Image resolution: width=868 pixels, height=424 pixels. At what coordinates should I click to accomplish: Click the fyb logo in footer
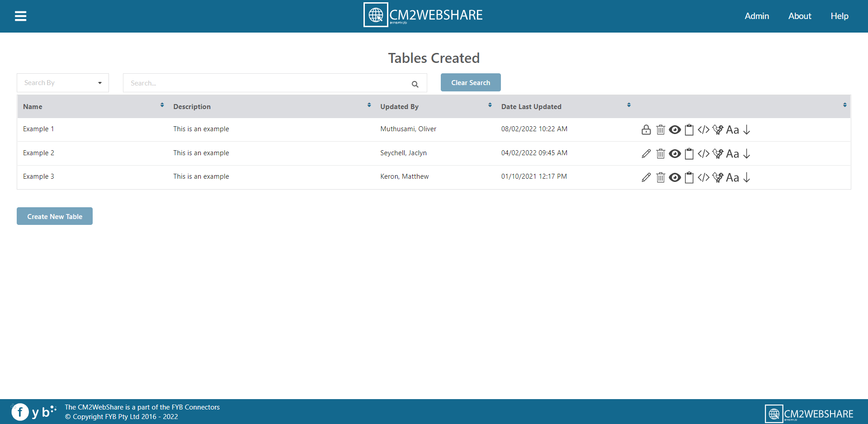click(x=33, y=412)
